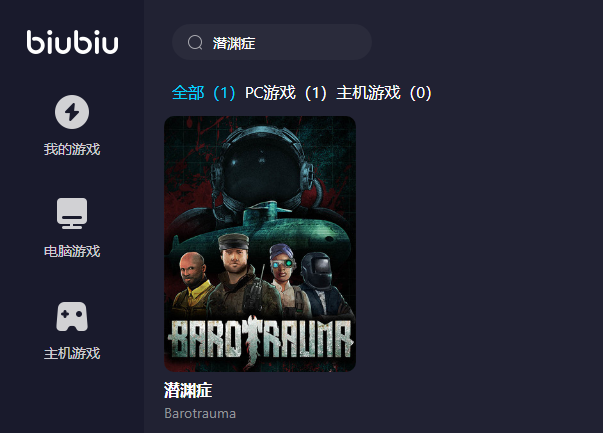Open the Barotrauma game cover thumbnail
The height and width of the screenshot is (433, 603).
(x=260, y=244)
